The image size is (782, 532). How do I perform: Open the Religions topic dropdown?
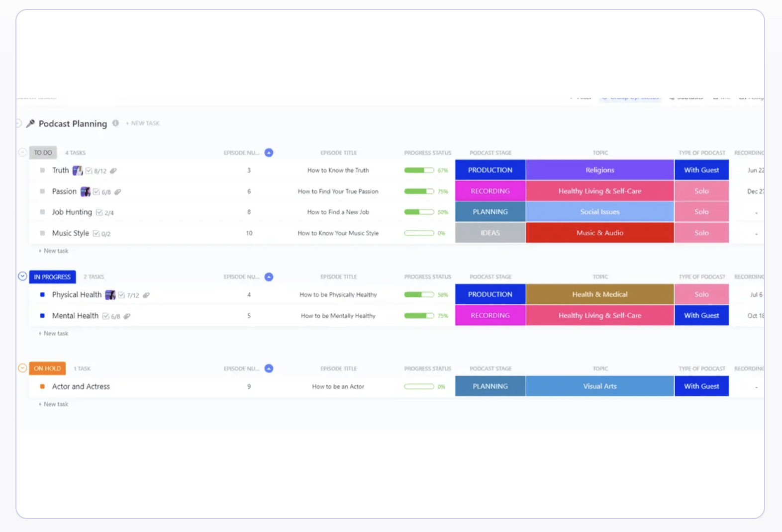[600, 170]
